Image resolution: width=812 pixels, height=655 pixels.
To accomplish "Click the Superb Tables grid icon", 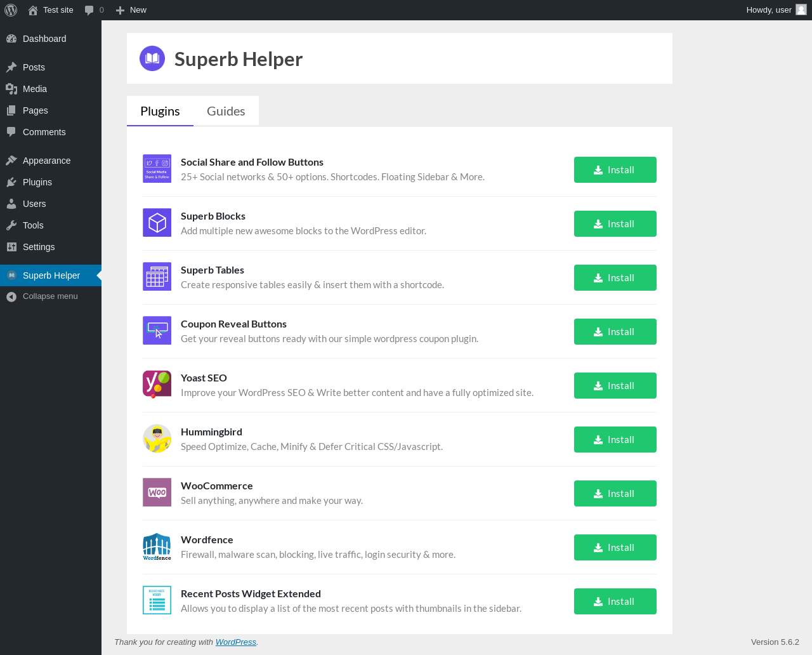I will [157, 277].
